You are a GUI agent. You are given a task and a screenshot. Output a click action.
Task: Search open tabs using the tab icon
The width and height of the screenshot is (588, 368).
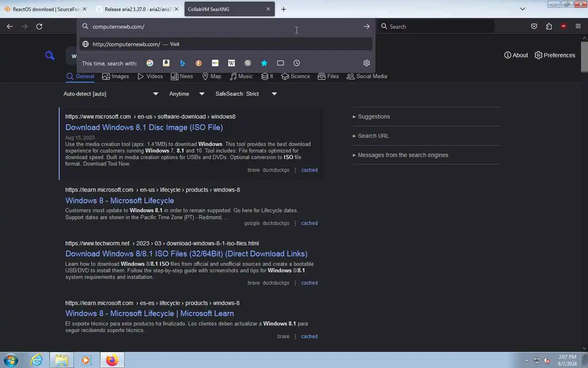coord(281,63)
